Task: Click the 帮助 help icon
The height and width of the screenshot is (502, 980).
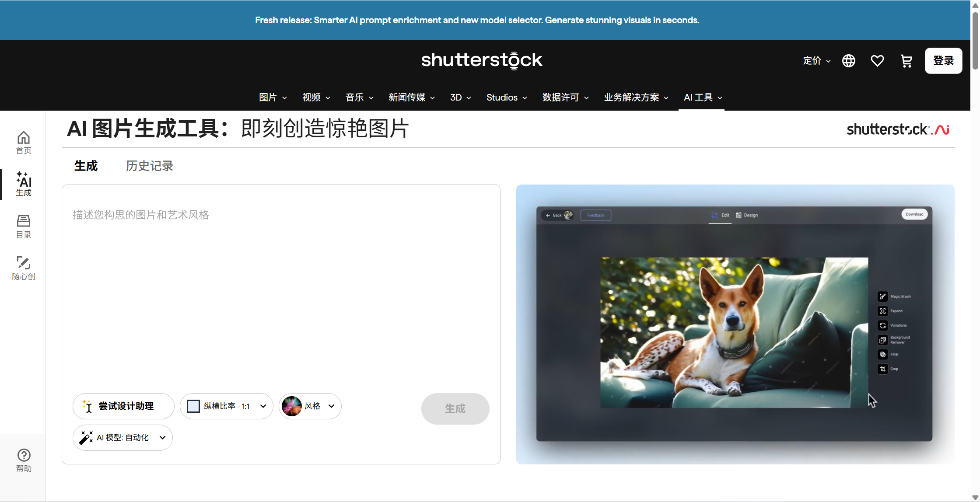Action: (24, 460)
